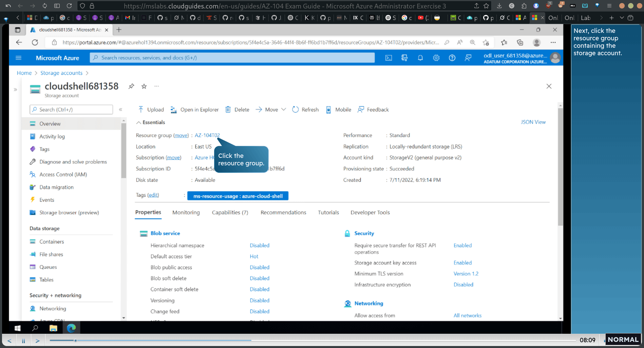Viewport: 644px width, 348px height.
Task: Click Refresh in the command bar
Action: click(x=305, y=109)
